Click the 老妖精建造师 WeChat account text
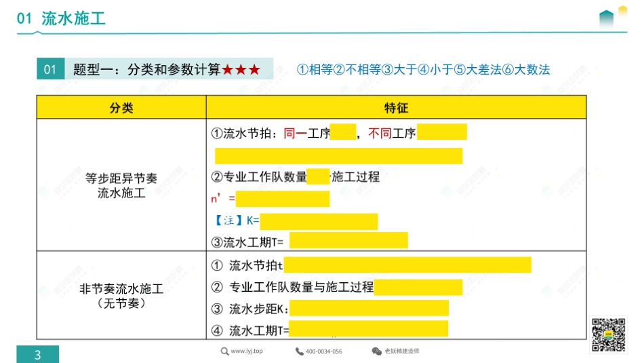Image resolution: width=644 pixels, height=363 pixels. coord(402,351)
